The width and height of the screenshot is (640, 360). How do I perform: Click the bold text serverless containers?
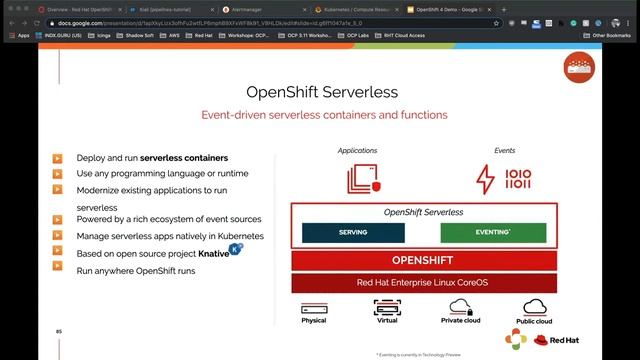click(x=184, y=158)
